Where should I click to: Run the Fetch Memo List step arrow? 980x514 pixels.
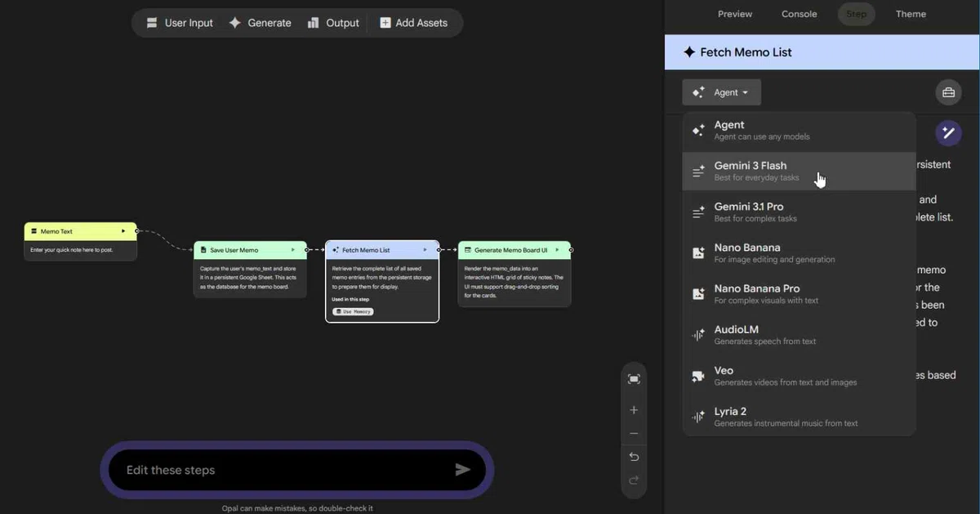pyautogui.click(x=425, y=250)
